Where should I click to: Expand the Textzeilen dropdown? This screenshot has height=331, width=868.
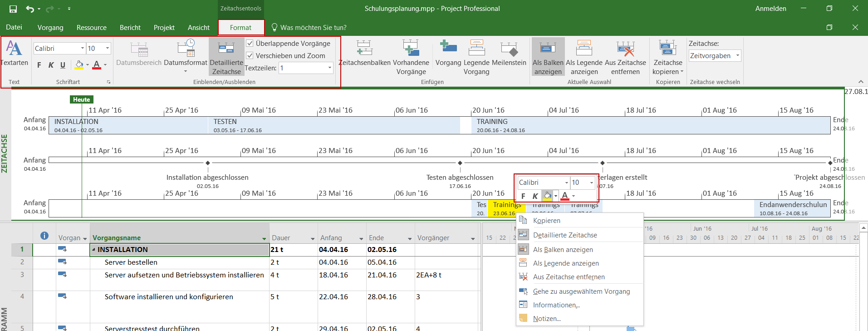329,68
